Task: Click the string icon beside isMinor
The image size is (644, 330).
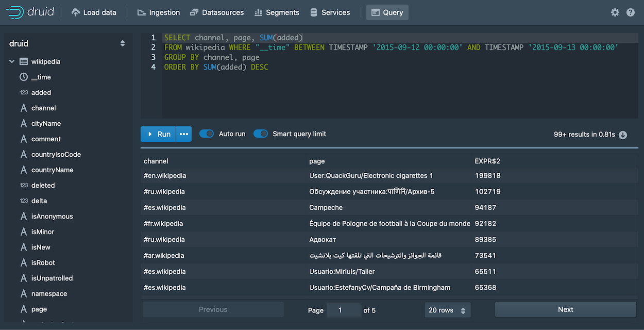Action: (x=24, y=232)
